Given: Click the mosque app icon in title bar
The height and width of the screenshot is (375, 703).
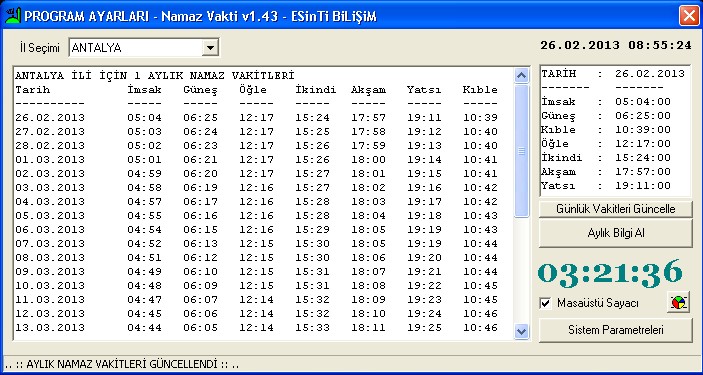Looking at the screenshot, I should coord(13,16).
